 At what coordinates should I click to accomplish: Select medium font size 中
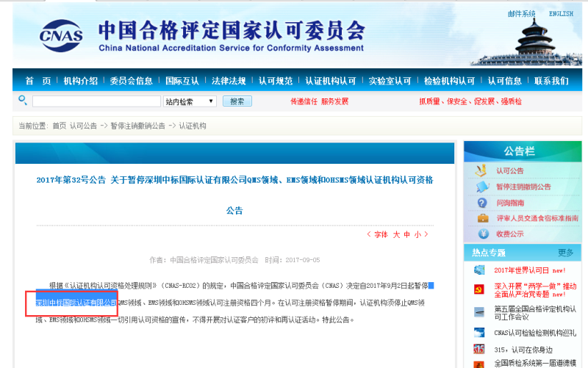tap(406, 235)
